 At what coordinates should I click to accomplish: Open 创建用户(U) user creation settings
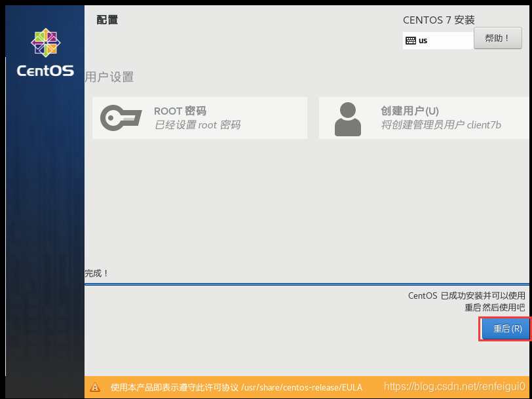[x=424, y=118]
